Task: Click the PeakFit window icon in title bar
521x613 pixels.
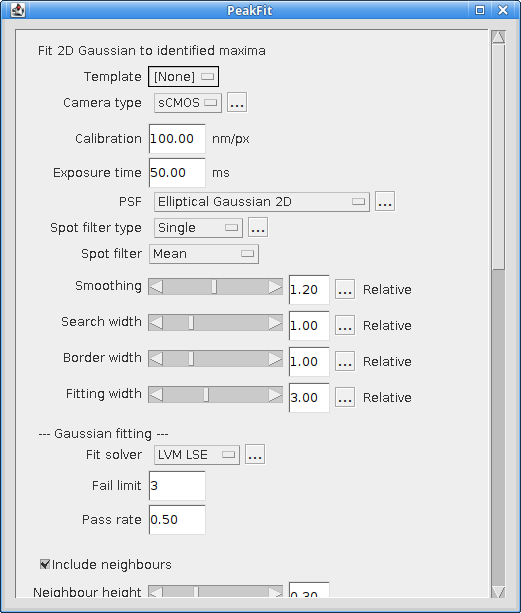Action: click(18, 10)
